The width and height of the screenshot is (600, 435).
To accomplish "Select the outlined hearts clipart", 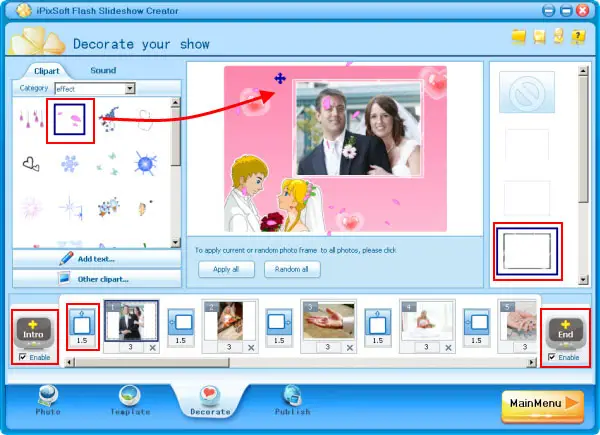I will coord(31,164).
